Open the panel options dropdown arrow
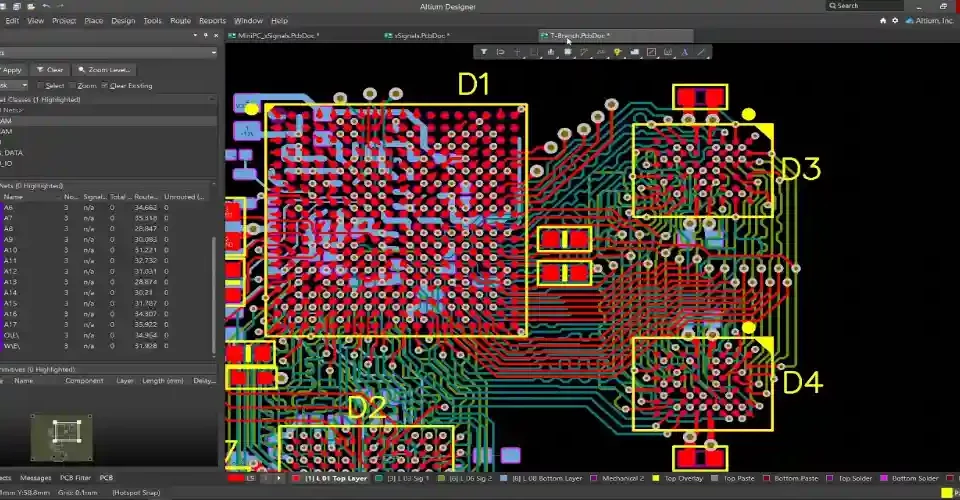The width and height of the screenshot is (960, 500). click(x=195, y=35)
